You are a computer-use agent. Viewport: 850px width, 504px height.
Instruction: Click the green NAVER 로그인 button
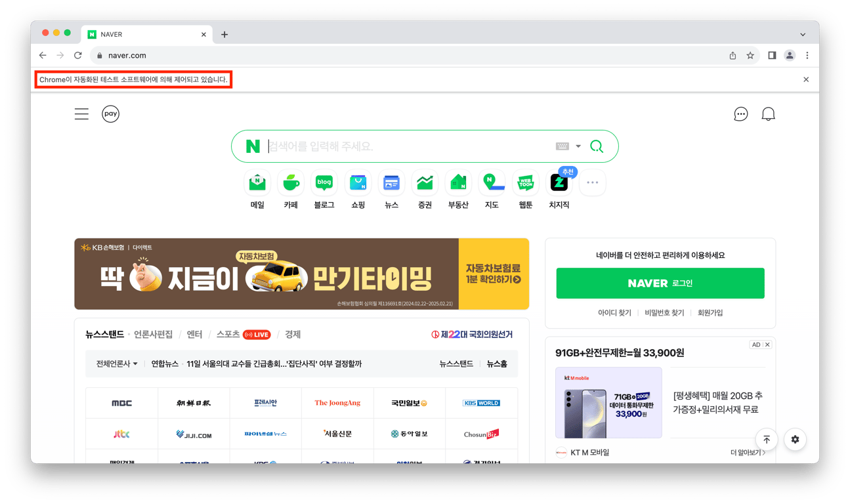coord(660,283)
